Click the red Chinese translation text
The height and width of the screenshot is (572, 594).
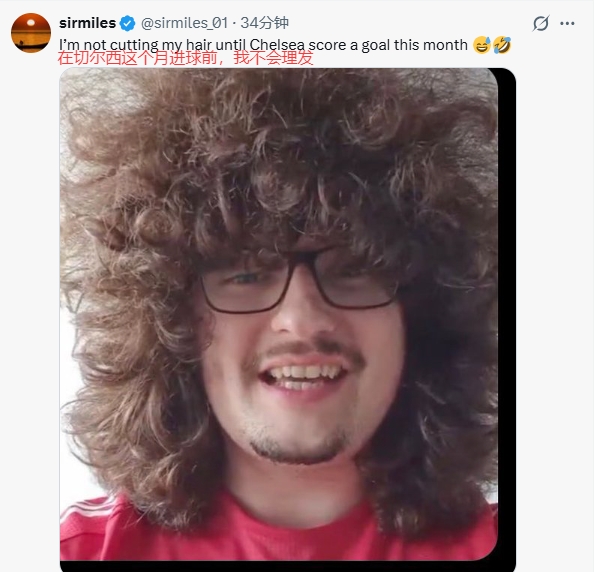pyautogui.click(x=185, y=58)
